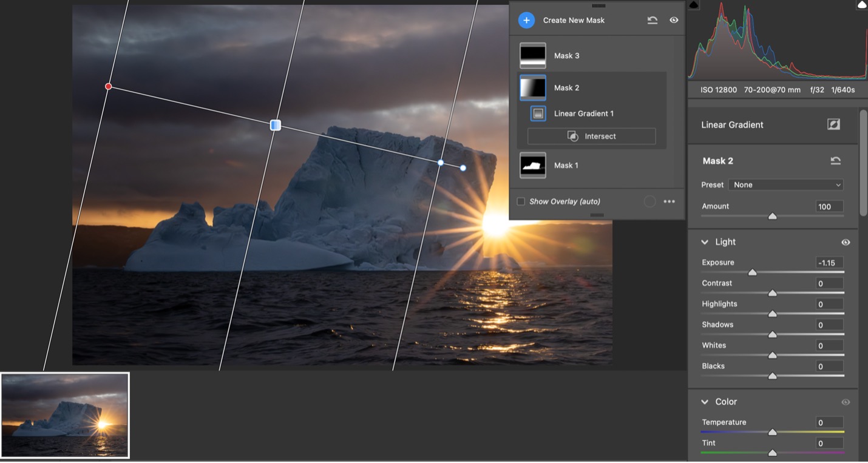Collapse the Color section chevron
868x463 pixels.
(x=705, y=402)
